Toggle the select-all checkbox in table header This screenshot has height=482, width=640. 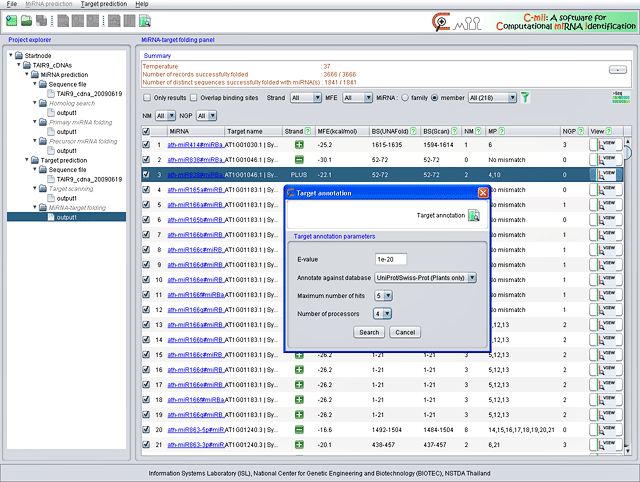(x=146, y=131)
